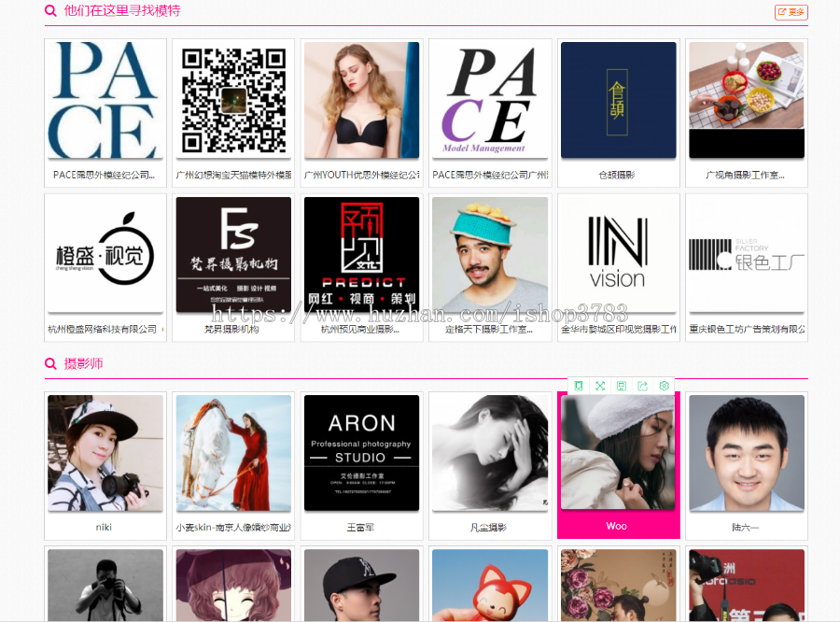Image resolution: width=840 pixels, height=622 pixels.
Task: Open the food bowls photo thumbnail
Action: click(747, 100)
